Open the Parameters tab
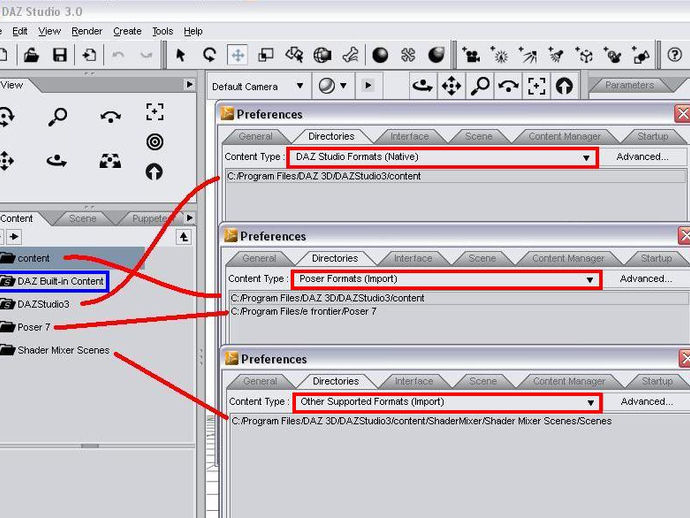The image size is (690, 518). tap(629, 85)
